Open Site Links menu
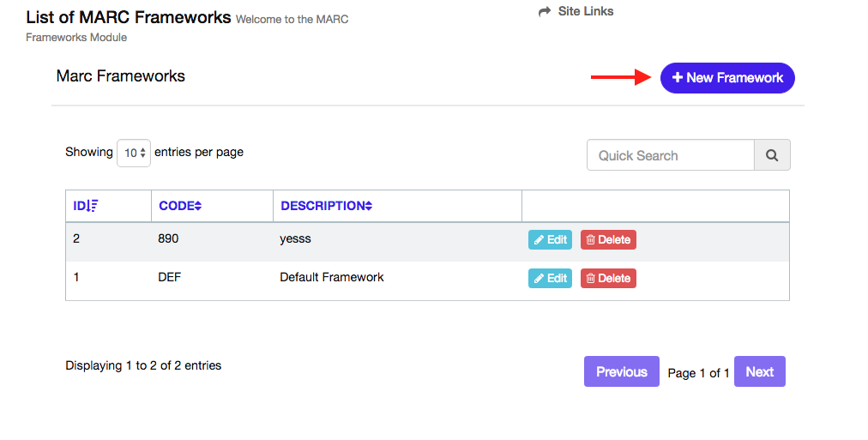868x440 pixels. point(585,12)
